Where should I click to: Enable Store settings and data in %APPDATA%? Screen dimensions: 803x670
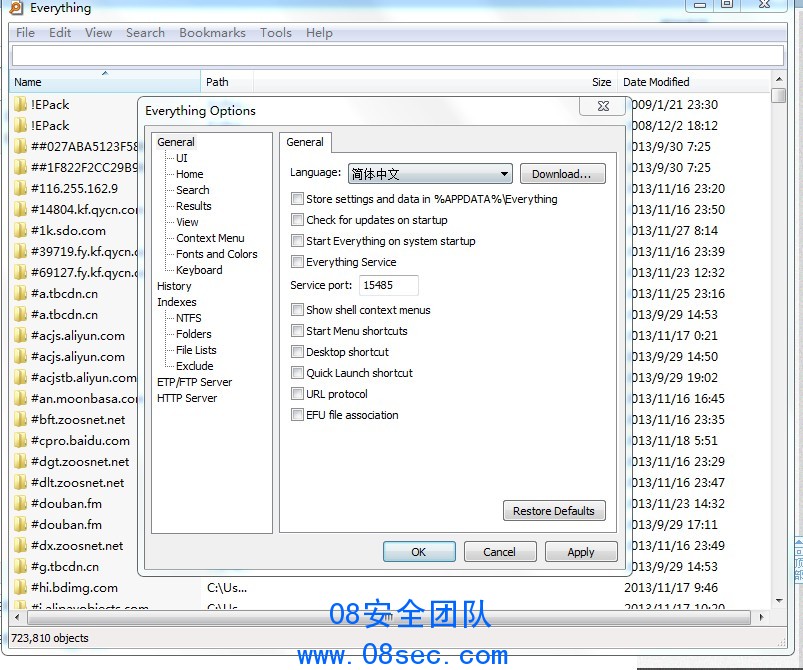point(297,199)
